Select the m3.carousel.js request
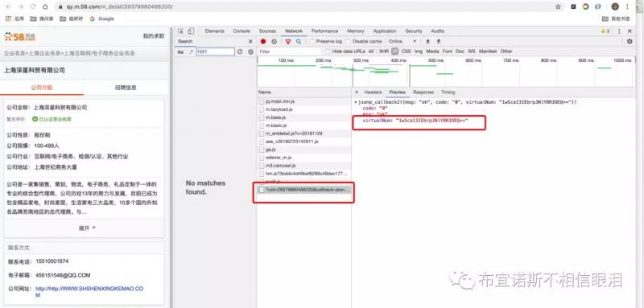 [304, 166]
